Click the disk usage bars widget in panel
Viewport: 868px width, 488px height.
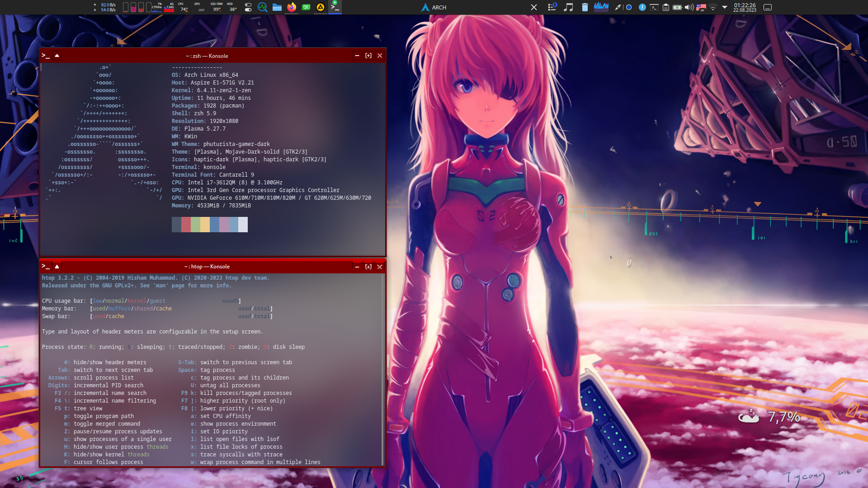tap(136, 7)
